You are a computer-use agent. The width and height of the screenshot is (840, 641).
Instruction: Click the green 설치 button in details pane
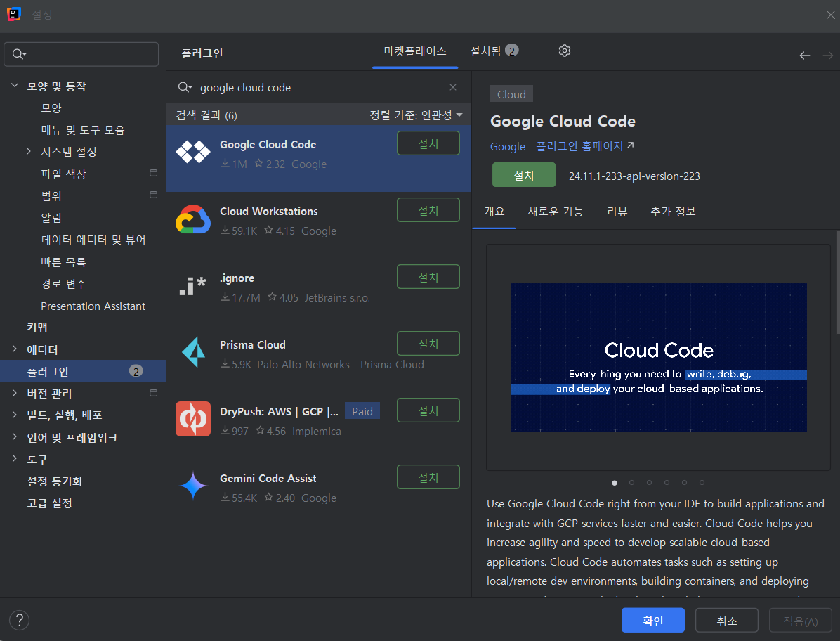click(x=524, y=175)
